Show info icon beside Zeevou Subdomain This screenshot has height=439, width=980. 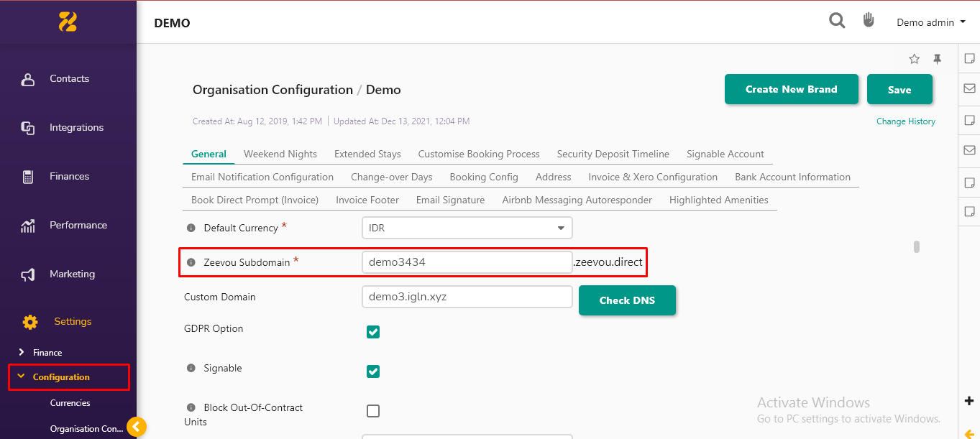pyautogui.click(x=191, y=262)
